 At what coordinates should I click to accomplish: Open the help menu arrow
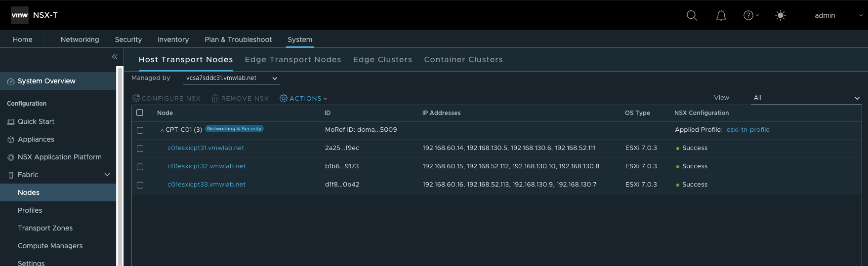pos(757,15)
